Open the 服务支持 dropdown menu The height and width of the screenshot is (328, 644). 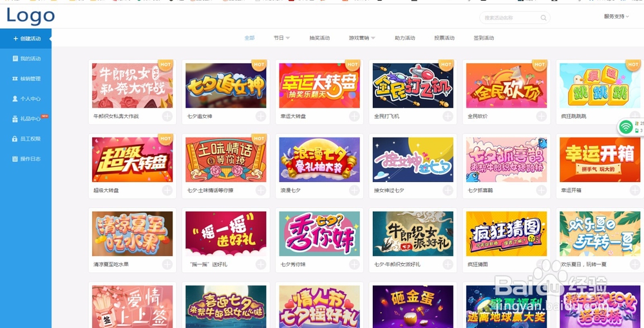tap(616, 17)
